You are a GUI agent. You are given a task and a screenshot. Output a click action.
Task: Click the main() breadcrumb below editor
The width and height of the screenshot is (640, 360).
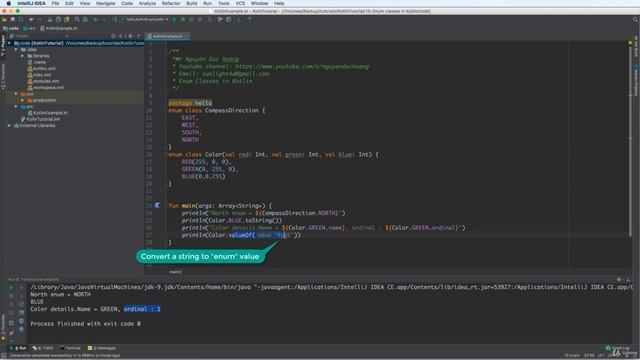(176, 272)
